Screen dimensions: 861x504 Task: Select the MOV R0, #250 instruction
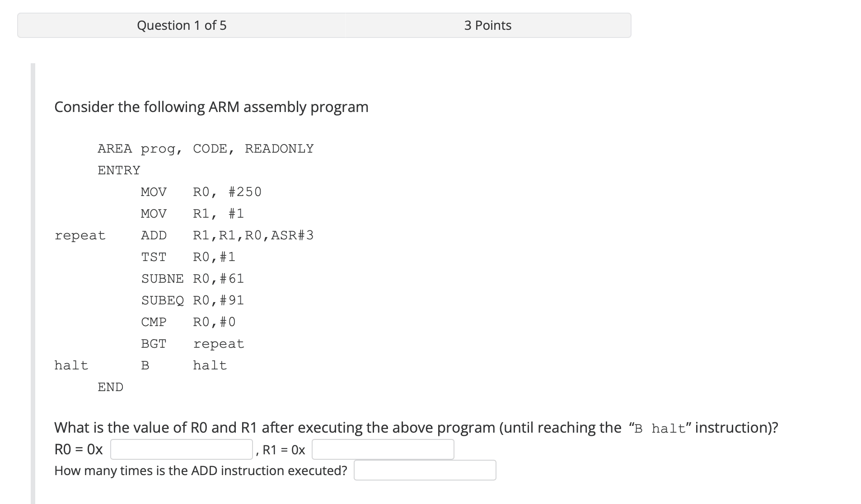coord(201,191)
